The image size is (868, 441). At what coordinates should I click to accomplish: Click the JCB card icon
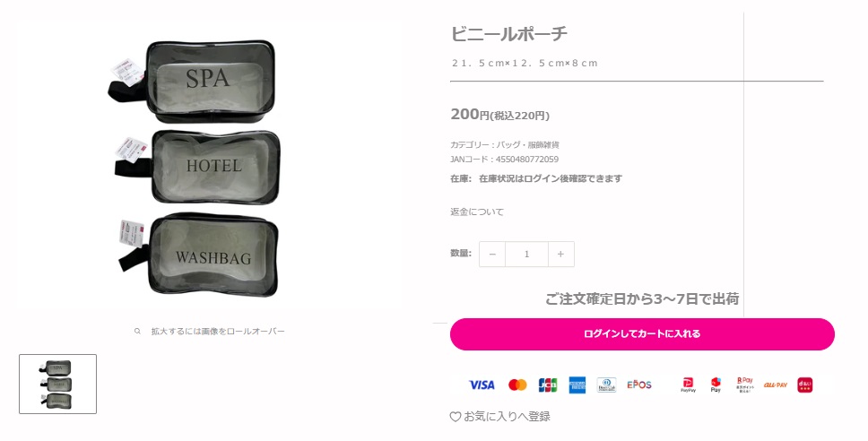(548, 385)
